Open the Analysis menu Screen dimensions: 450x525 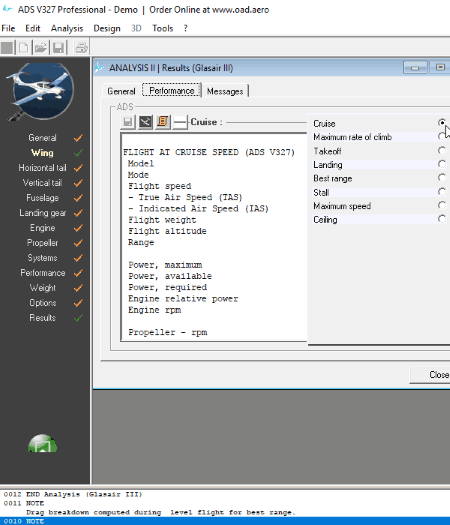click(x=67, y=28)
